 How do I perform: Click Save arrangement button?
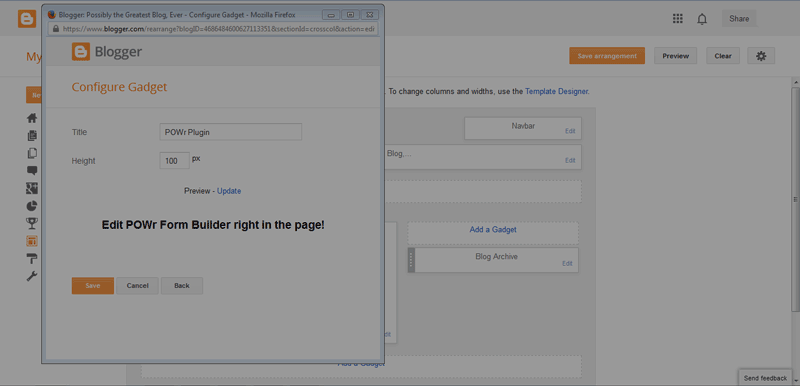point(607,56)
